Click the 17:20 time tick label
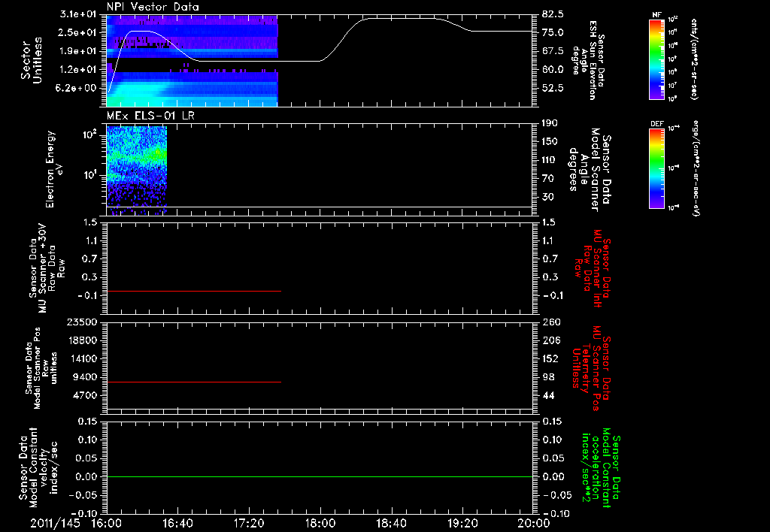The image size is (770, 532). click(x=249, y=523)
